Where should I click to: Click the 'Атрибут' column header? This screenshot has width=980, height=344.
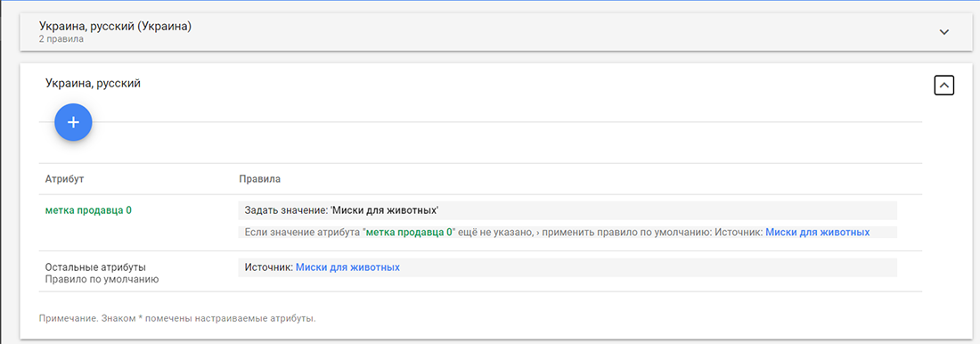(64, 179)
